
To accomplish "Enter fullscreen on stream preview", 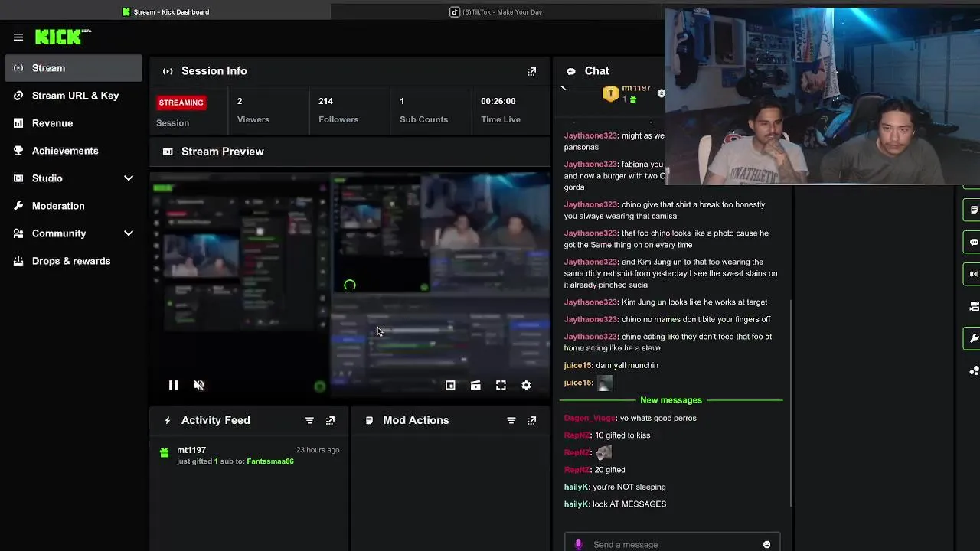I will click(x=501, y=385).
